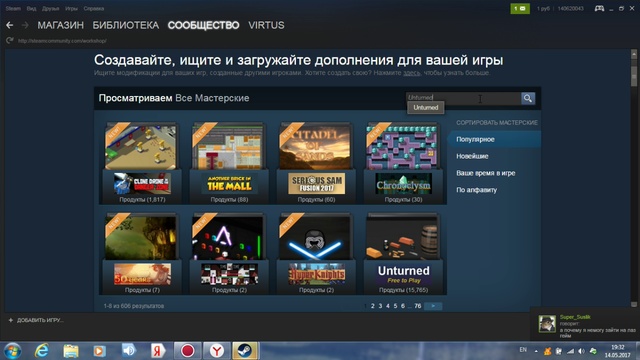Open the Yandex Я taskbar icon

(x=158, y=351)
